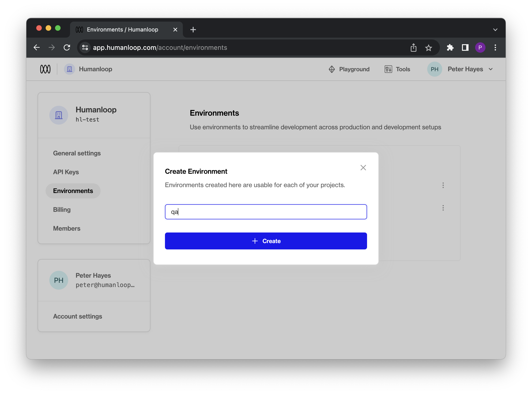Viewport: 532px width, 394px height.
Task: Close the Create Environment dialog
Action: click(x=363, y=168)
